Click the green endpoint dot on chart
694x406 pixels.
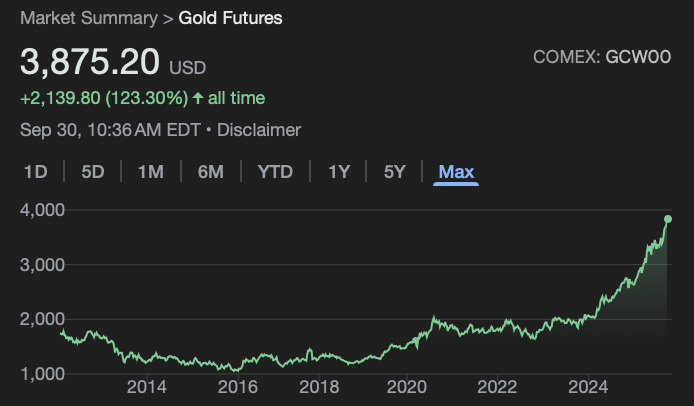coord(668,219)
